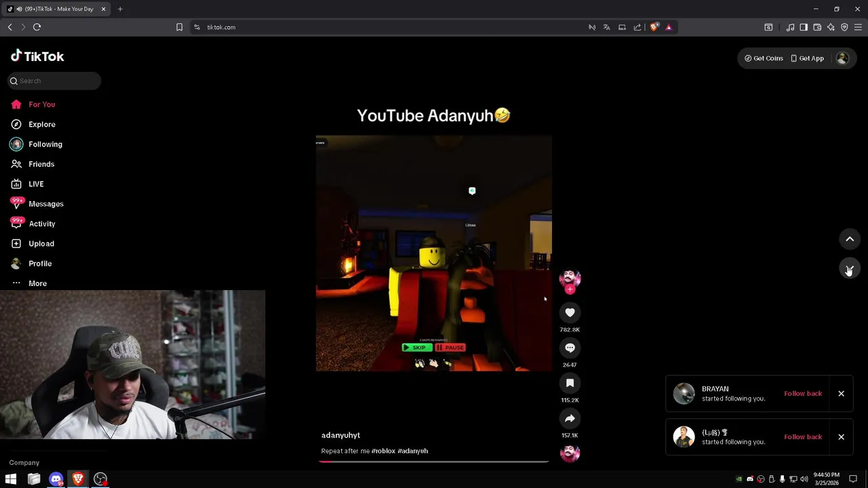Click the Brave taskbar icon
868x488 pixels.
coord(78,479)
